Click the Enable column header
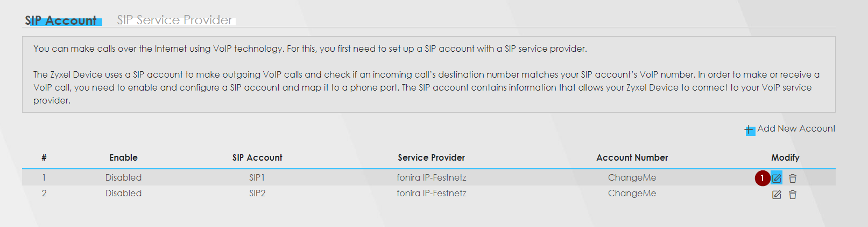Viewport: 868px width, 227px height. tap(123, 157)
